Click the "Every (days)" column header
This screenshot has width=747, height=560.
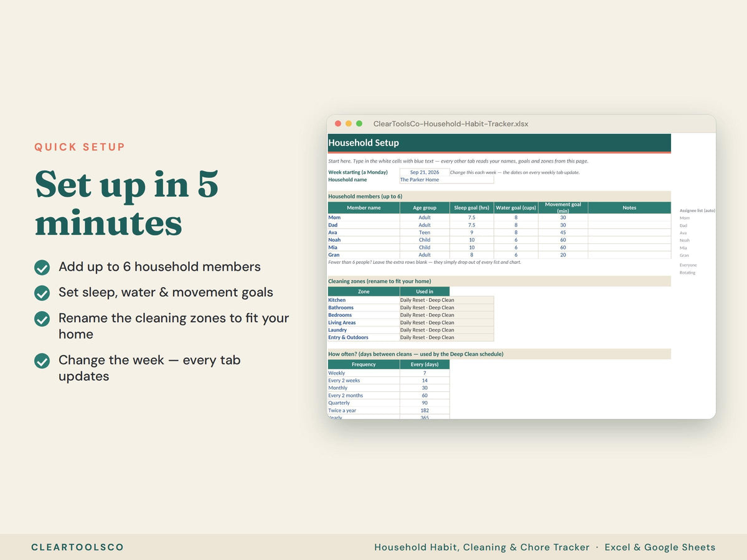(x=425, y=365)
